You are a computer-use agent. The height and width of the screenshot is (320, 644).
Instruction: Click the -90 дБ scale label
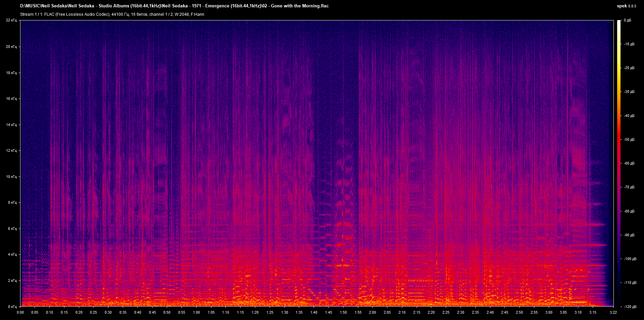(x=629, y=235)
